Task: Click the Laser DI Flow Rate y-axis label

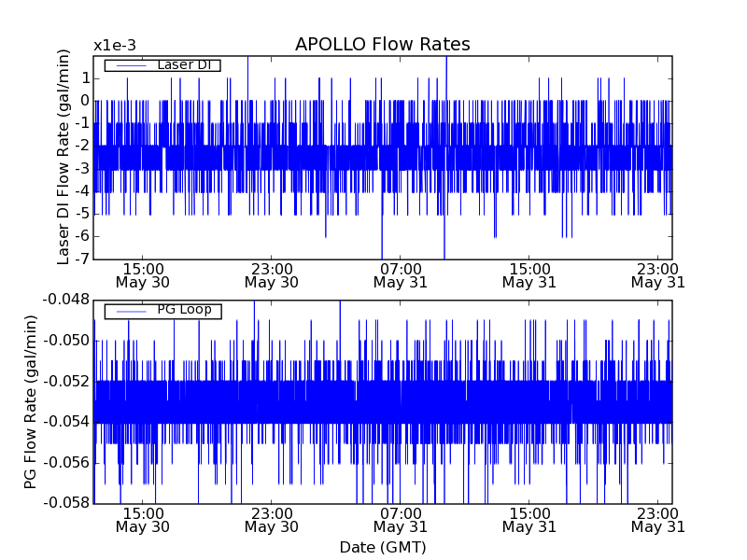Action: (x=63, y=158)
